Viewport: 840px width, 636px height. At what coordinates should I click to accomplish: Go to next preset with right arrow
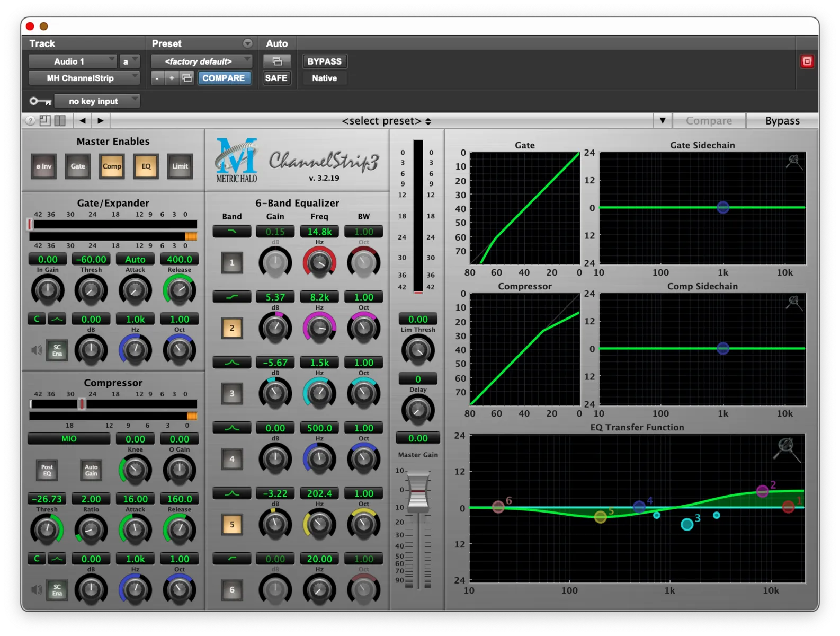[x=101, y=121]
